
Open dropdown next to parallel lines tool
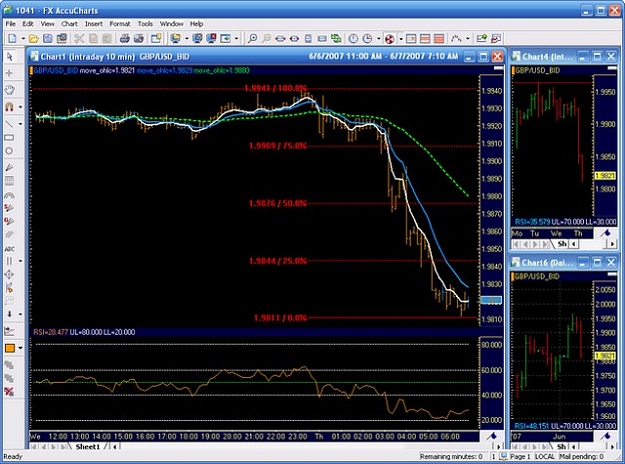20,261
